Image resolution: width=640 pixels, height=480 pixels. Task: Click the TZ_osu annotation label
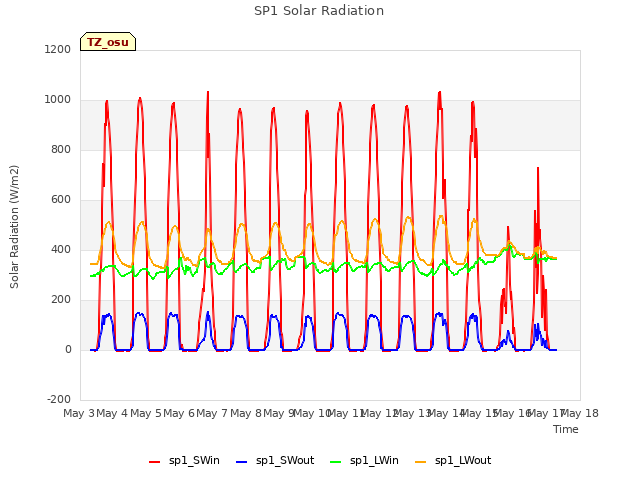108,42
